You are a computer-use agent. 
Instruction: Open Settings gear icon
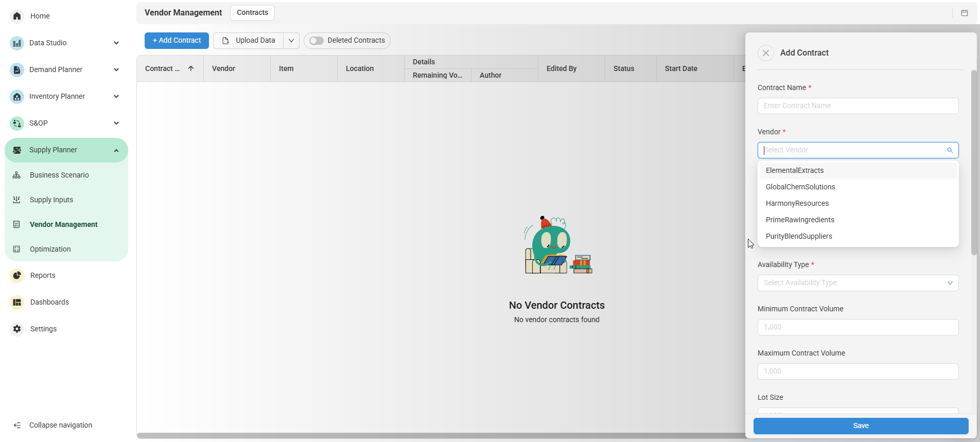pyautogui.click(x=17, y=329)
